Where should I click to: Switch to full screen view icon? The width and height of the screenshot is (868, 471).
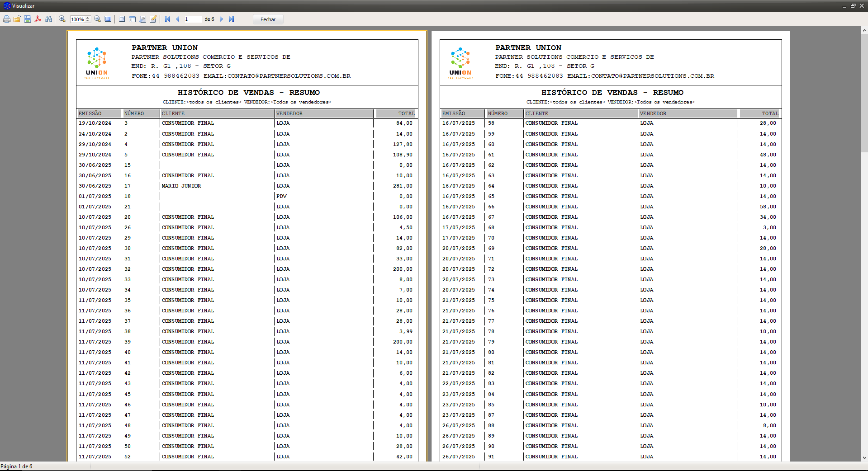tap(108, 19)
